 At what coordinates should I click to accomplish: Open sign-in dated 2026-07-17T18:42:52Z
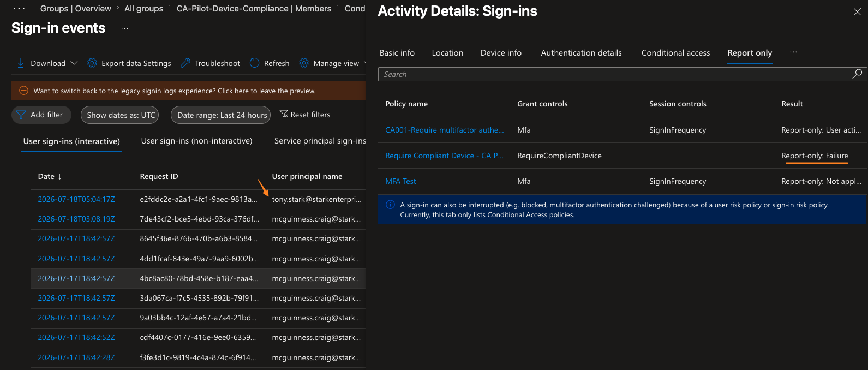pos(76,337)
